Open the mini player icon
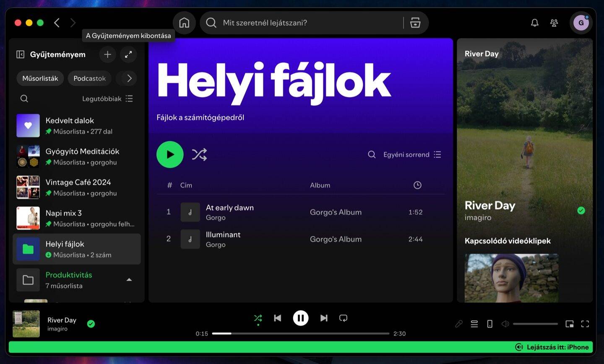This screenshot has height=364, width=604. tap(570, 324)
